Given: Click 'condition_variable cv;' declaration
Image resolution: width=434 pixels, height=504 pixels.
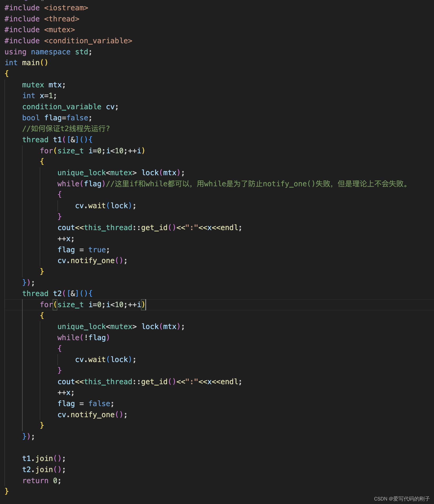Looking at the screenshot, I should [70, 107].
